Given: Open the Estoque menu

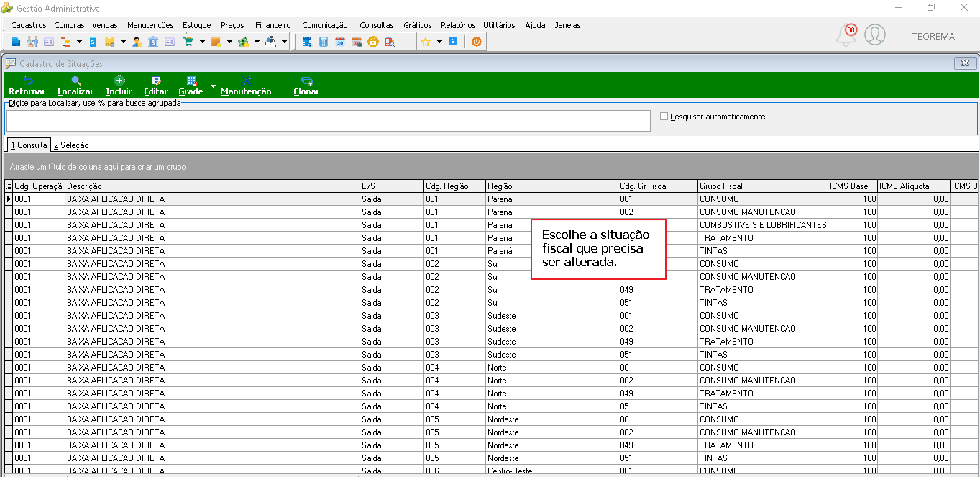Looking at the screenshot, I should click(197, 25).
